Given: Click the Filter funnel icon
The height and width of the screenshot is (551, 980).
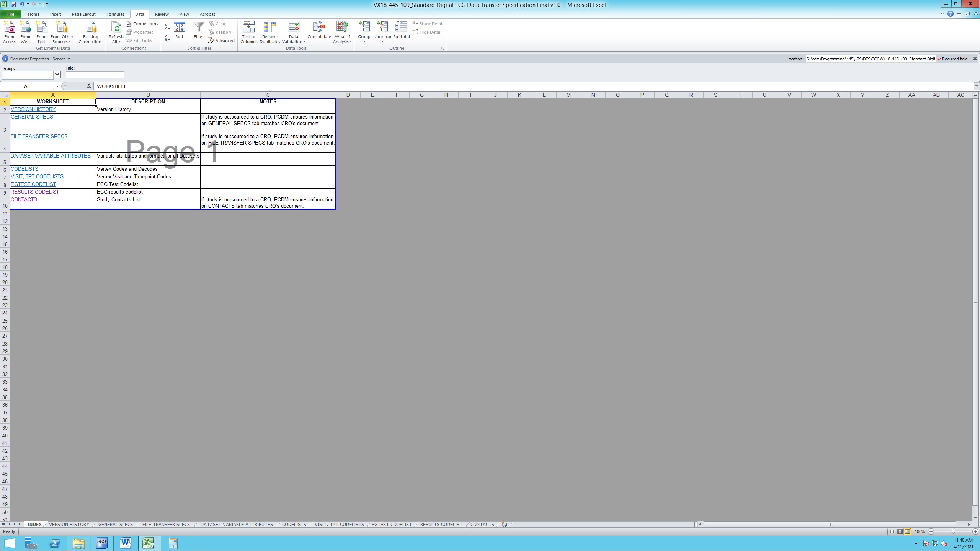Looking at the screenshot, I should click(x=198, y=28).
